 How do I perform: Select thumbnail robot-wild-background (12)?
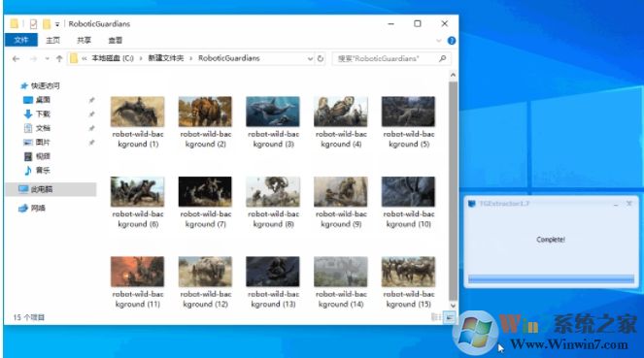coord(205,272)
